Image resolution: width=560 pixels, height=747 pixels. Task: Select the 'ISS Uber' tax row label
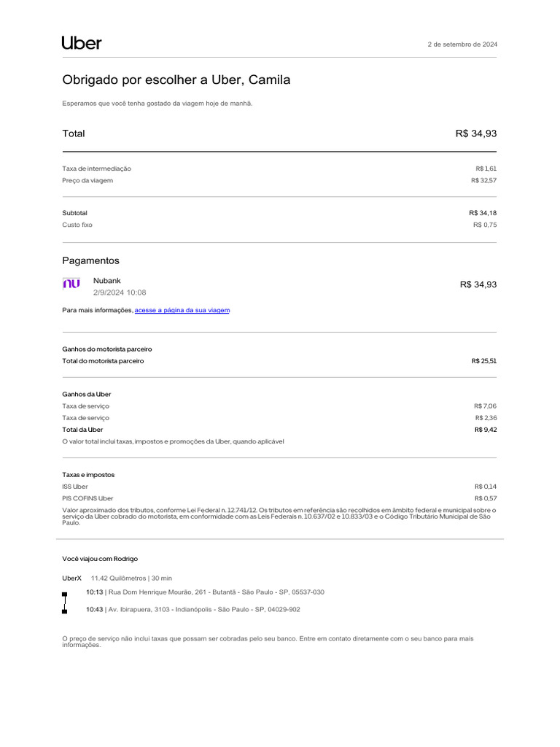click(x=75, y=487)
